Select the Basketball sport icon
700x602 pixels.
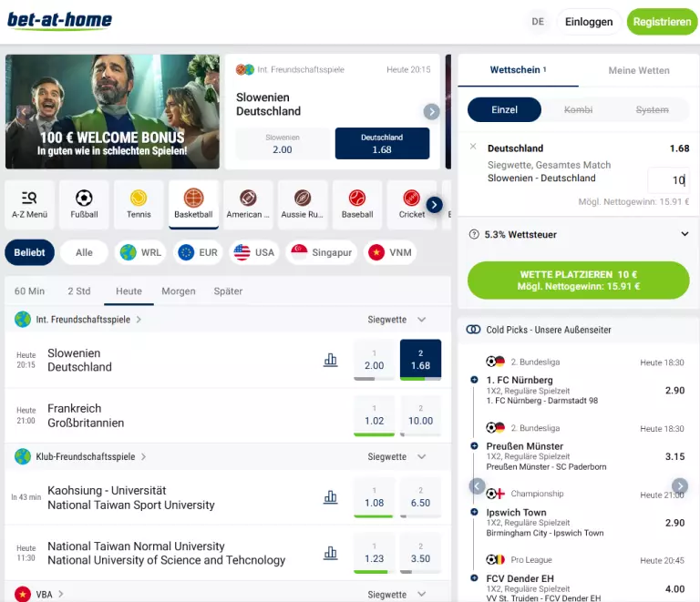[193, 205]
